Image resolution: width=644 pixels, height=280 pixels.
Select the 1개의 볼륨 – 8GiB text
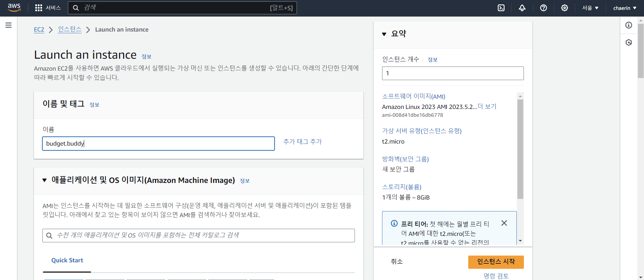click(x=406, y=198)
